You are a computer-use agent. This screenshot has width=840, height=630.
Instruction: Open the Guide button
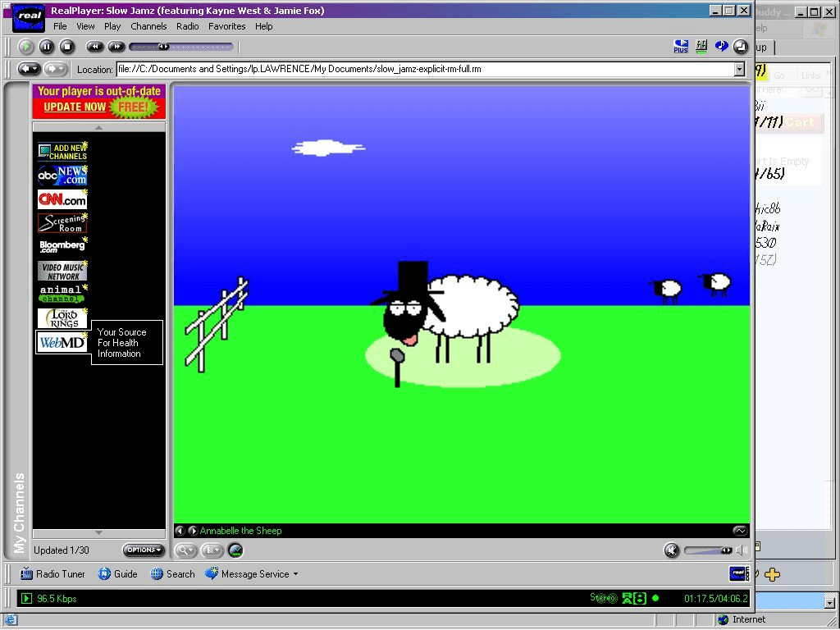click(x=118, y=573)
